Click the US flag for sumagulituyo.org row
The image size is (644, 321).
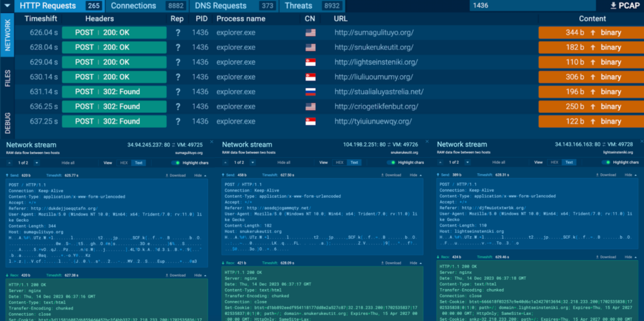click(x=310, y=33)
